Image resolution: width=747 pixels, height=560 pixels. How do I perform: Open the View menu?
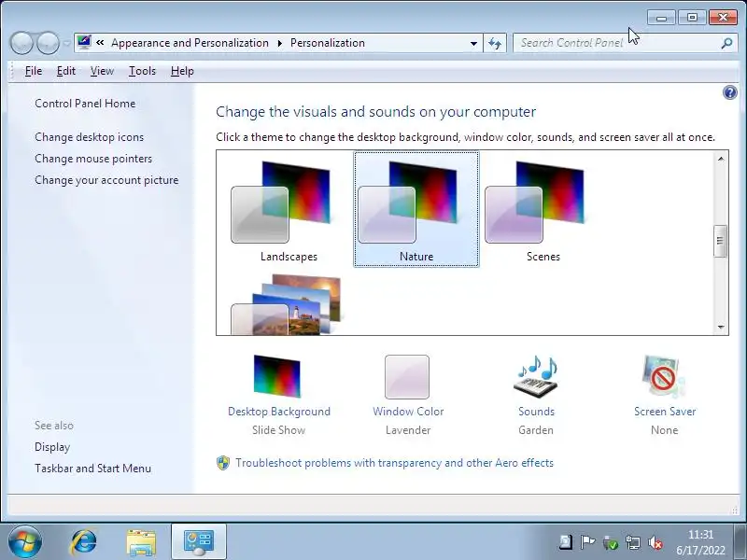tap(102, 71)
